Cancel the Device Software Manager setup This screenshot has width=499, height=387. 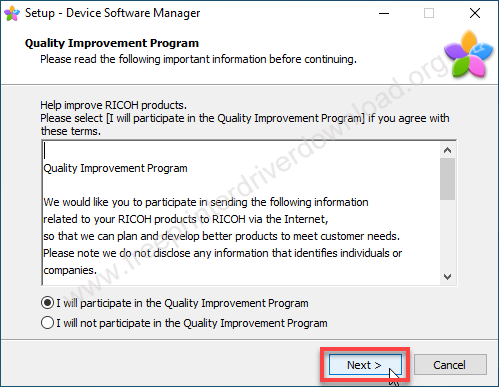click(450, 365)
